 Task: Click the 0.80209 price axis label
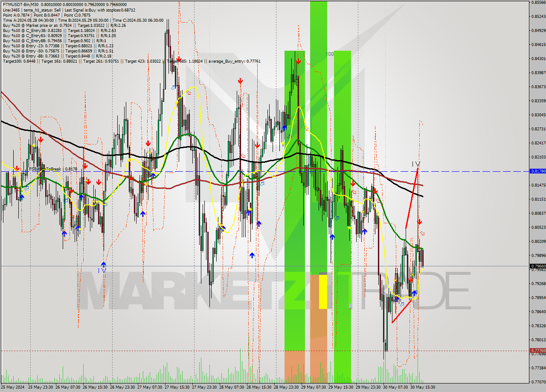(x=538, y=242)
